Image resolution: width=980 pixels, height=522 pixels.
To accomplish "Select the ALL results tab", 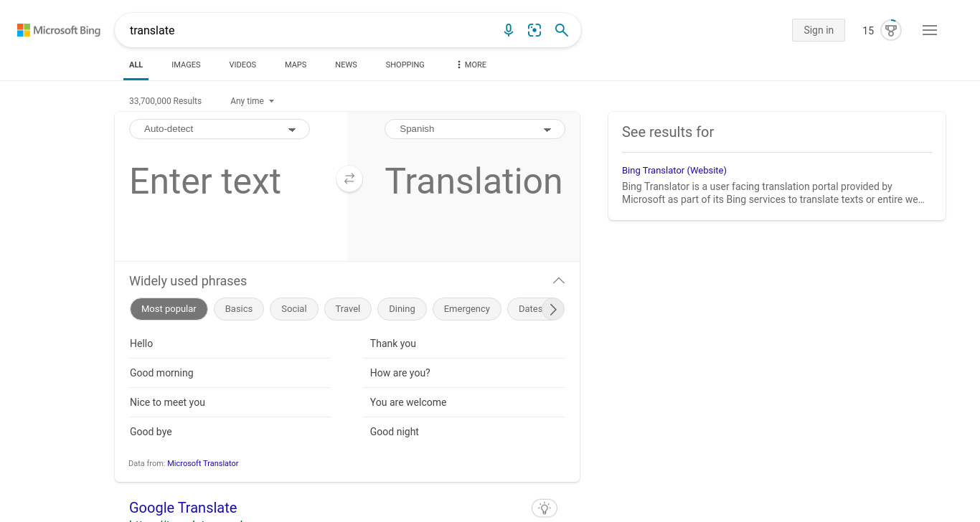I will [136, 65].
